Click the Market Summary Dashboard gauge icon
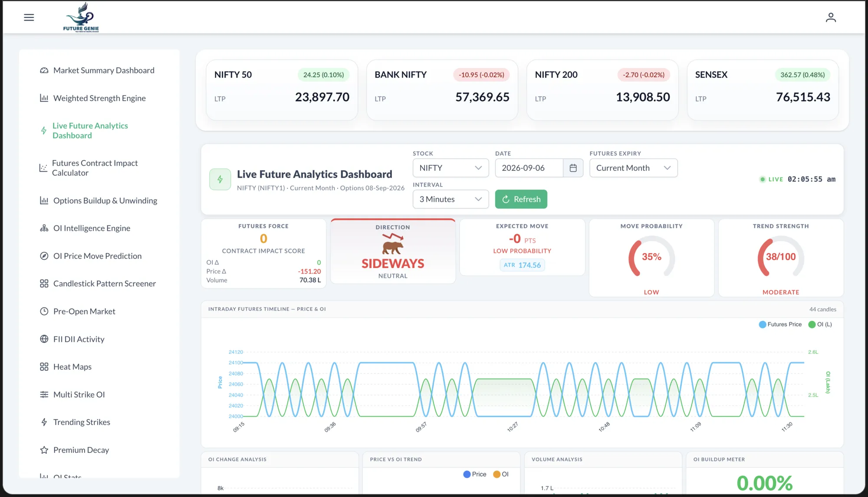The width and height of the screenshot is (868, 497). pyautogui.click(x=44, y=70)
